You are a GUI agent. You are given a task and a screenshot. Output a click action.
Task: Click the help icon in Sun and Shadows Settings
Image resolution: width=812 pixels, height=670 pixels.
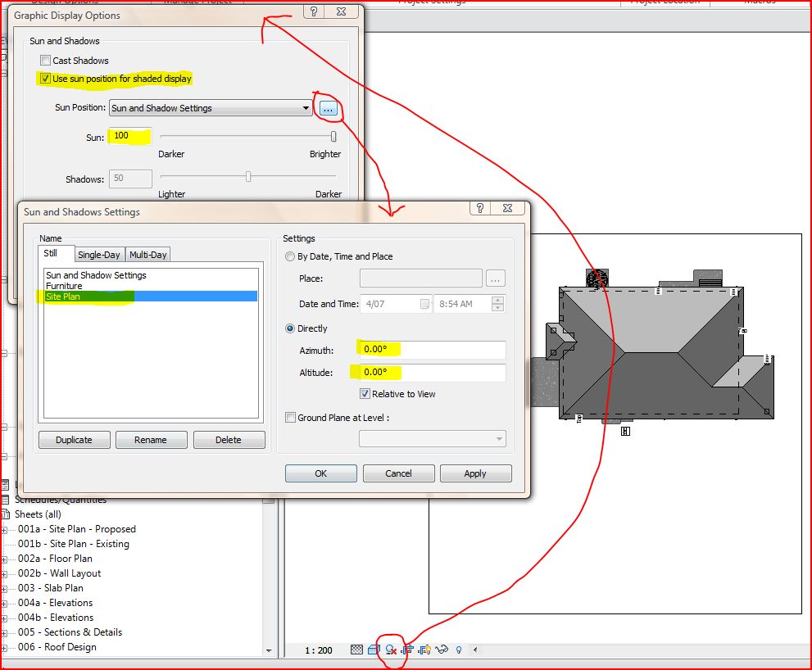(x=480, y=208)
